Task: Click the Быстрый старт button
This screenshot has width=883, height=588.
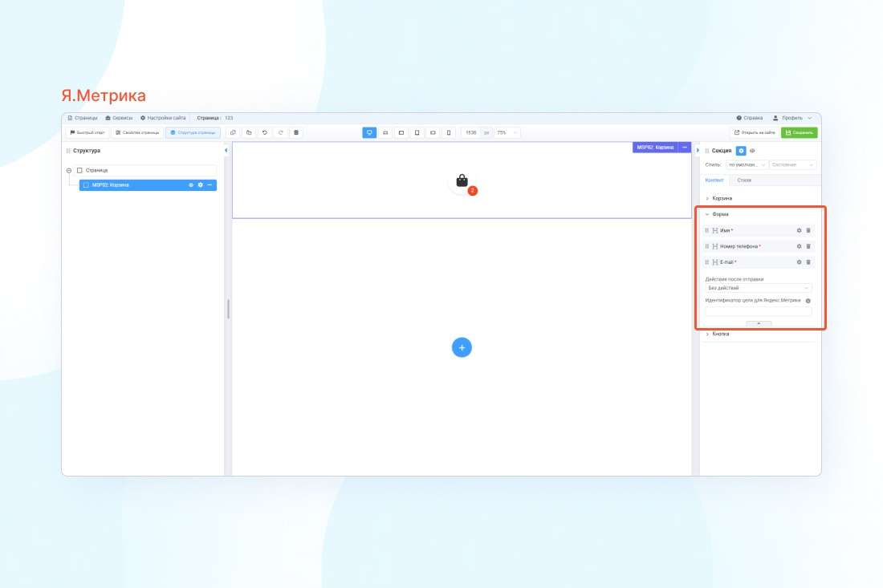Action: click(87, 133)
